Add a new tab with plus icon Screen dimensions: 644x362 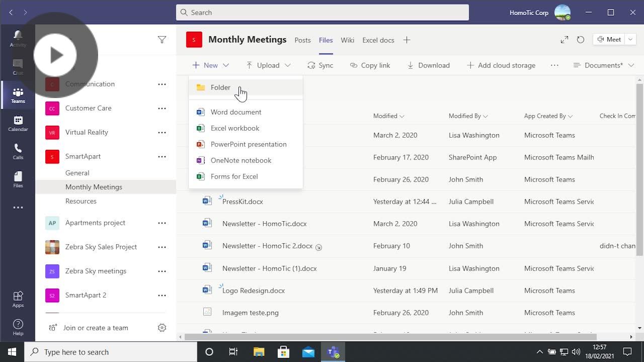click(x=407, y=40)
